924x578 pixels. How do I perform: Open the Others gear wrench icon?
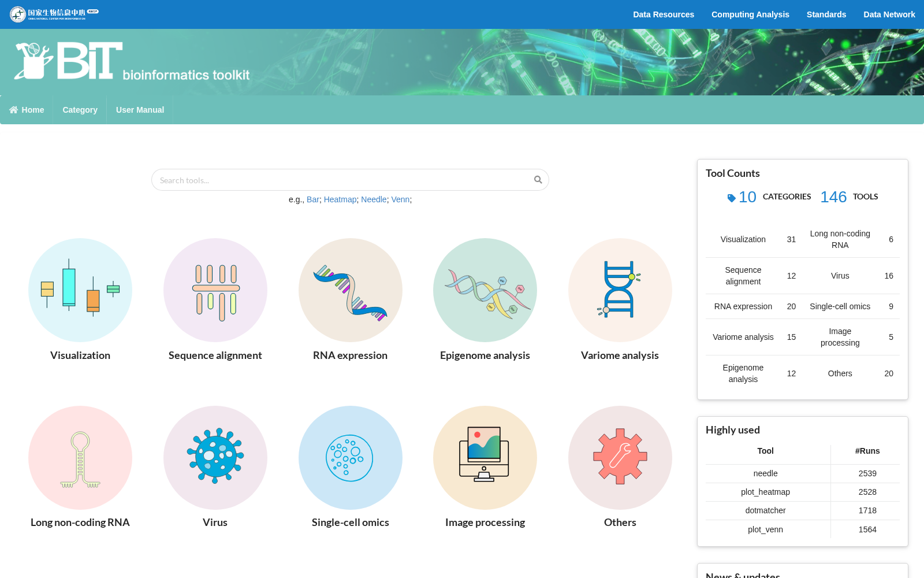[620, 458]
